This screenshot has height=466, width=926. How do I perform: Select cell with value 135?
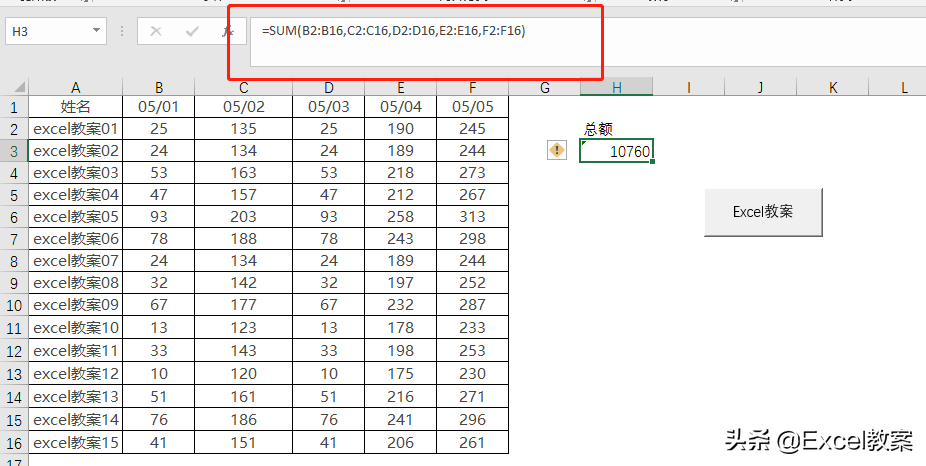pos(243,129)
